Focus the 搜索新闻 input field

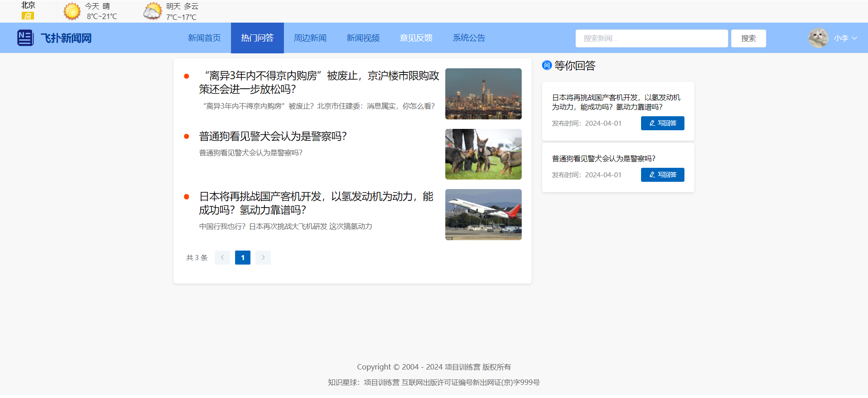tap(651, 38)
